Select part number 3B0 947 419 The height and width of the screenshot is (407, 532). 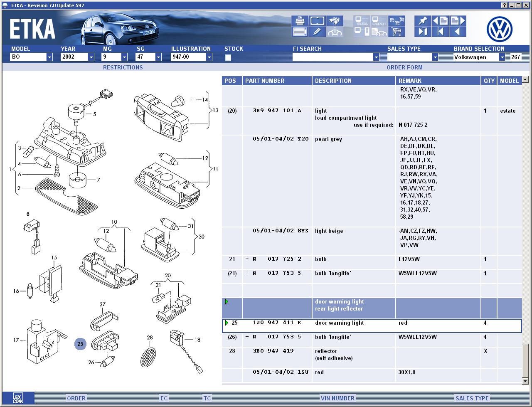click(273, 351)
